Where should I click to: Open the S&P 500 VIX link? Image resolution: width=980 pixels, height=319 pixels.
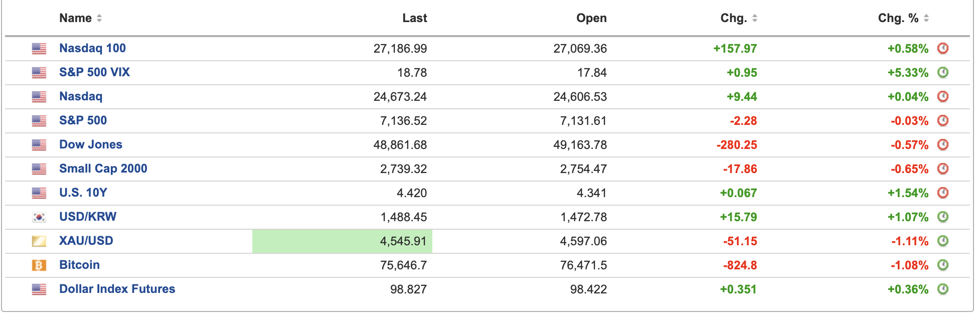click(x=94, y=72)
